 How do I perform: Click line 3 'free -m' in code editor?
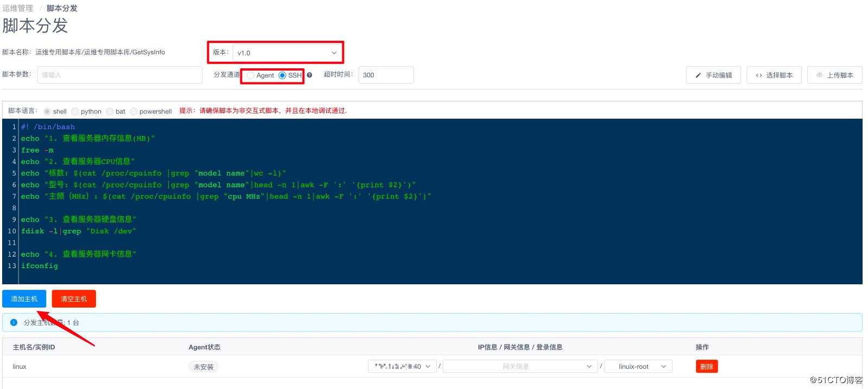pyautogui.click(x=37, y=150)
